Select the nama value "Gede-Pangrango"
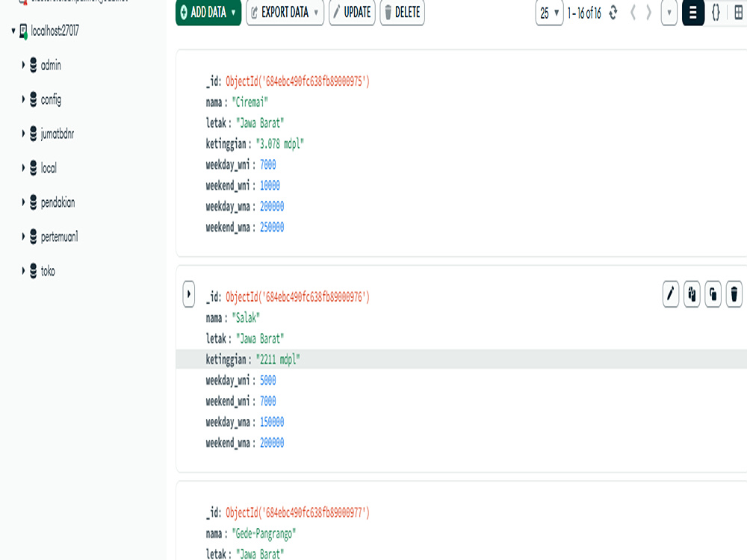Screen dimensions: 747x560 (264, 534)
